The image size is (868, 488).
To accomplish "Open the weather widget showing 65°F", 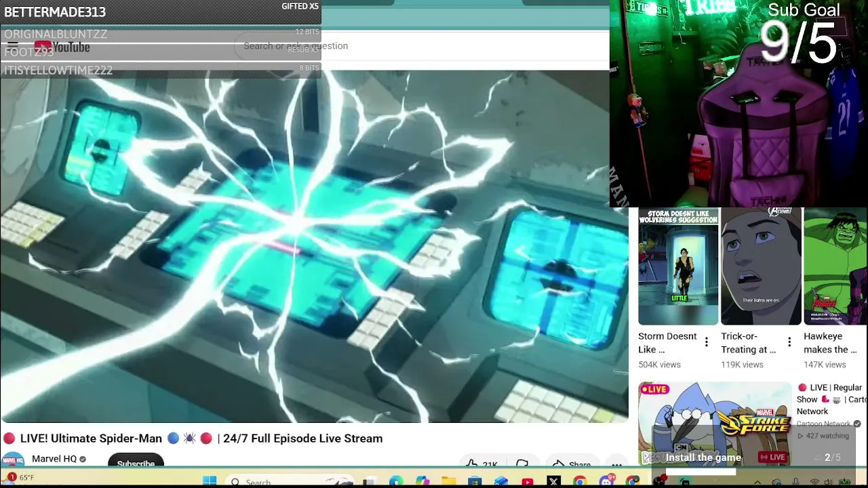I will (x=19, y=478).
